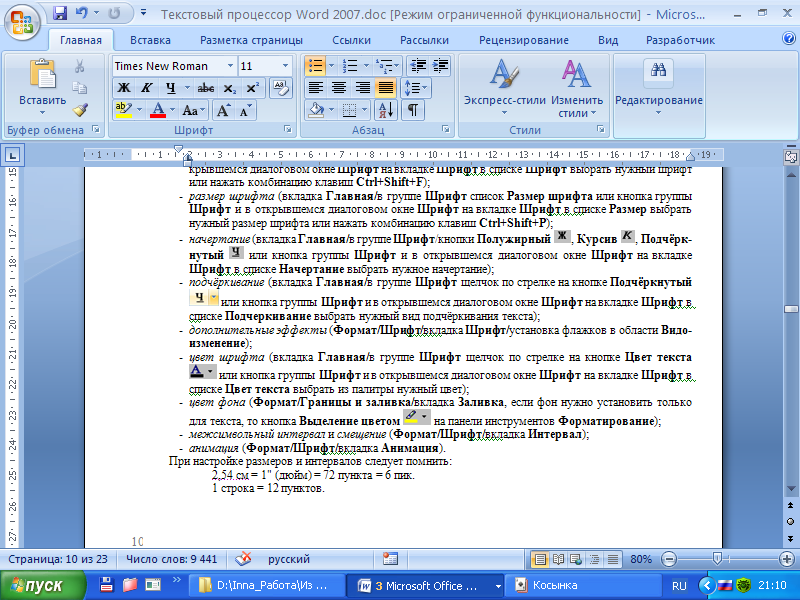Expand Абзац group dialog launcher
This screenshot has width=800, height=600.
[x=446, y=130]
